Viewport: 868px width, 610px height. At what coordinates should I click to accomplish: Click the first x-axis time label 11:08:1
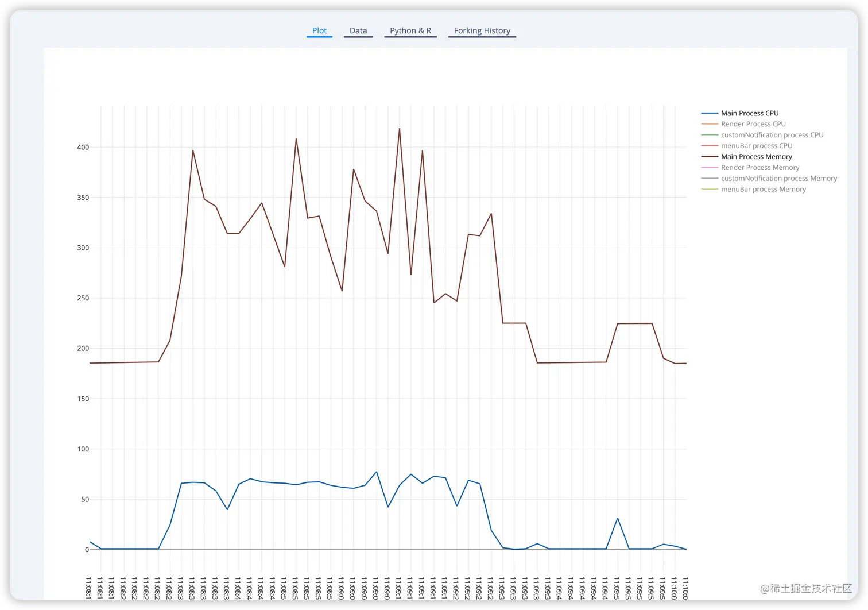point(88,588)
